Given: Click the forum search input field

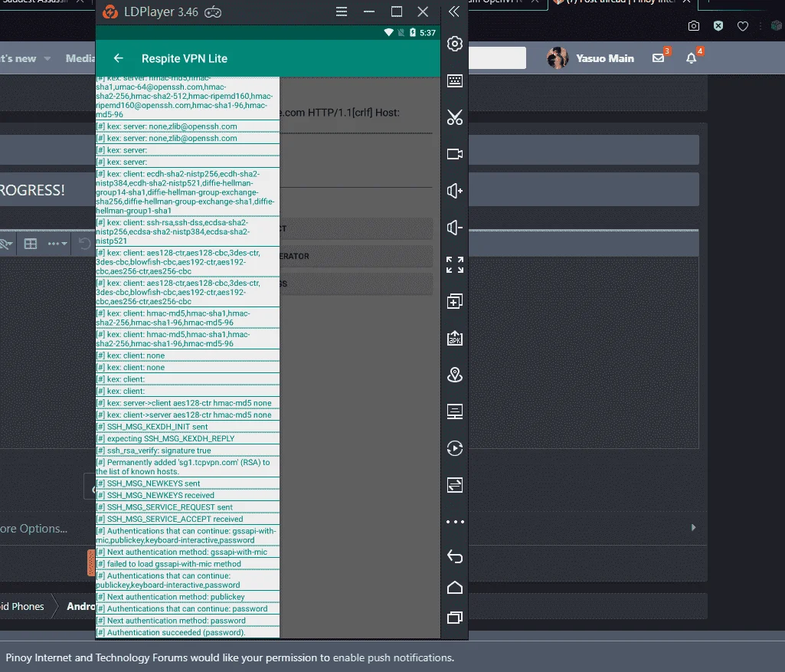Looking at the screenshot, I should coord(497,57).
